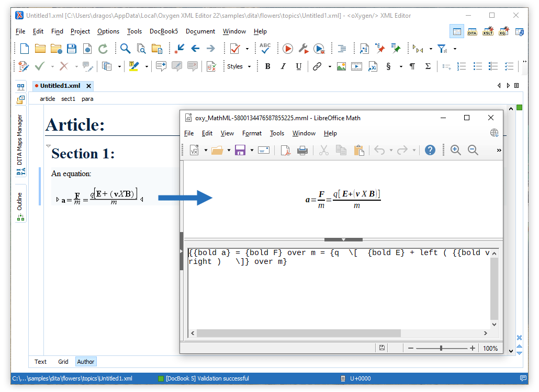Switch to Grid editing mode tab

63,362
